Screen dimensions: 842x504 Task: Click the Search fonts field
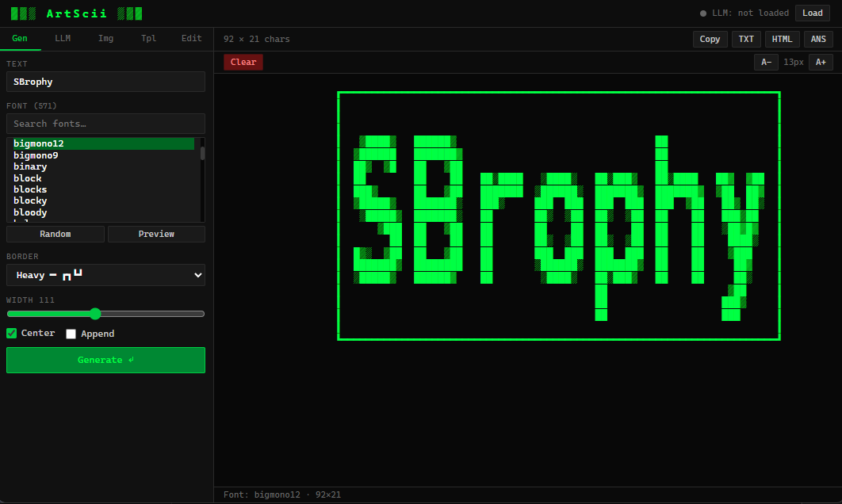coord(105,124)
